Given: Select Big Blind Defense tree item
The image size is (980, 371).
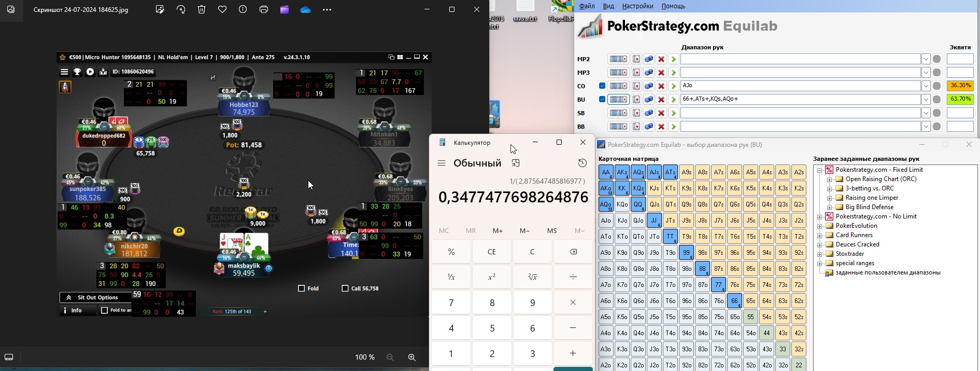Looking at the screenshot, I should click(870, 207).
